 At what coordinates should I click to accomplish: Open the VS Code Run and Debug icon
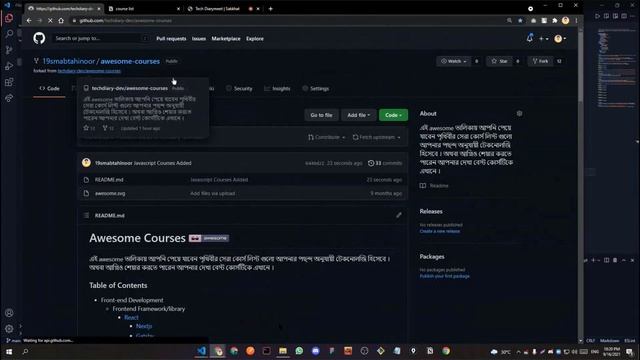tap(9, 66)
